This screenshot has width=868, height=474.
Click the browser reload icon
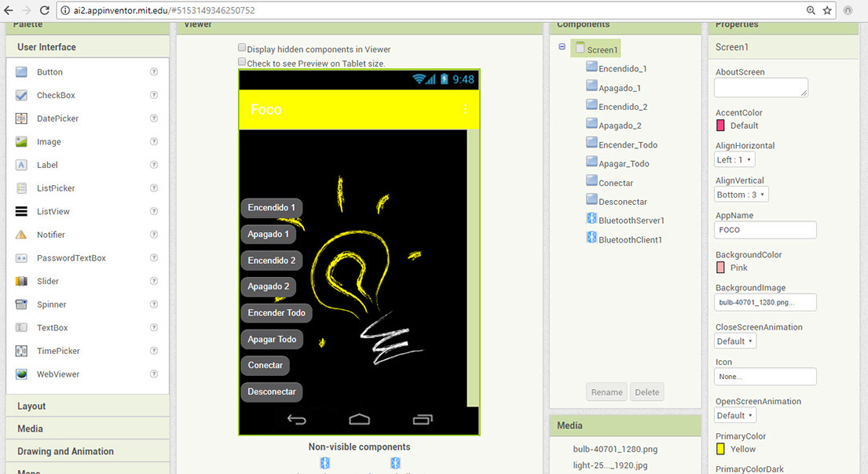[45, 10]
